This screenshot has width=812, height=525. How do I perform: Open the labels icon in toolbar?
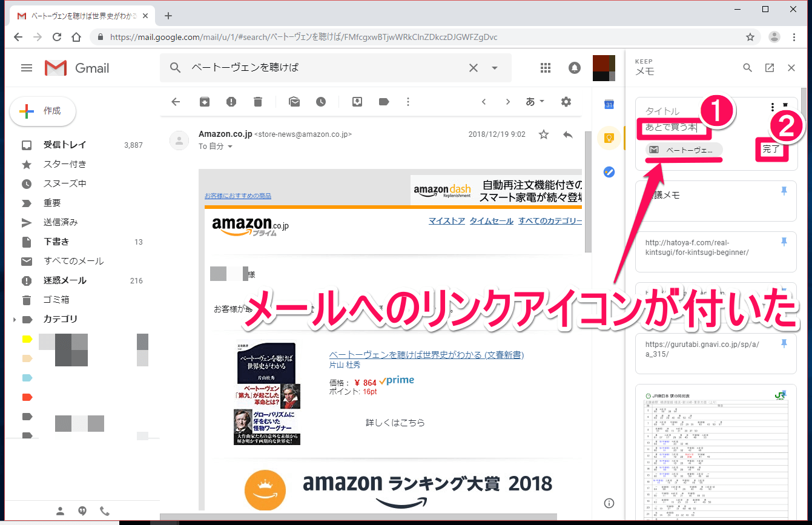point(384,102)
